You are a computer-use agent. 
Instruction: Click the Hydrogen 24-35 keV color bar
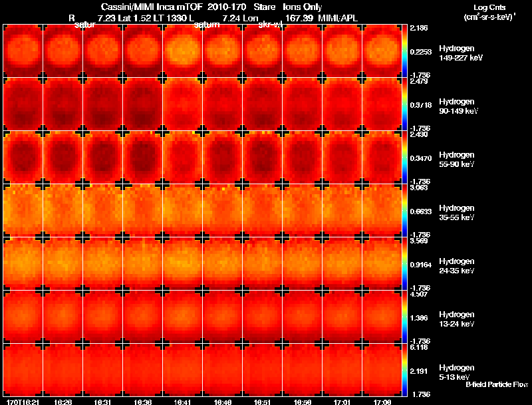click(x=404, y=264)
